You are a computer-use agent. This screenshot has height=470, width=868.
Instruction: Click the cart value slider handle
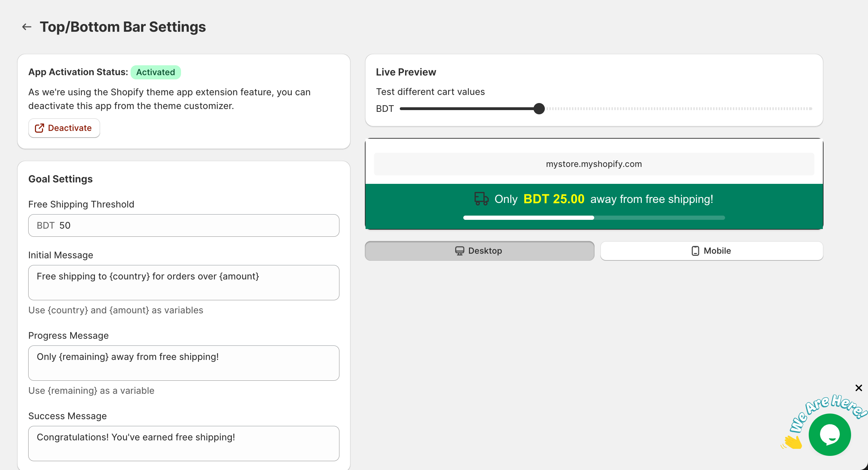[539, 109]
